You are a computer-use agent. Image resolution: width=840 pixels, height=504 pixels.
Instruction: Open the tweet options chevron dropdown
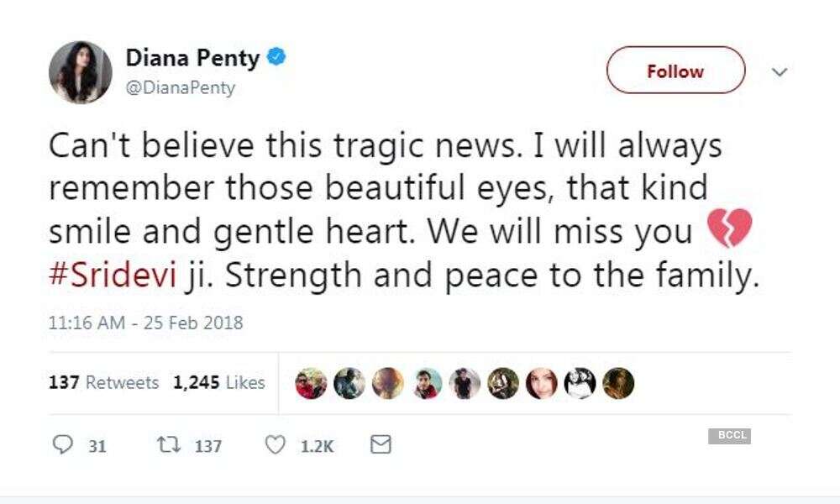pos(780,71)
